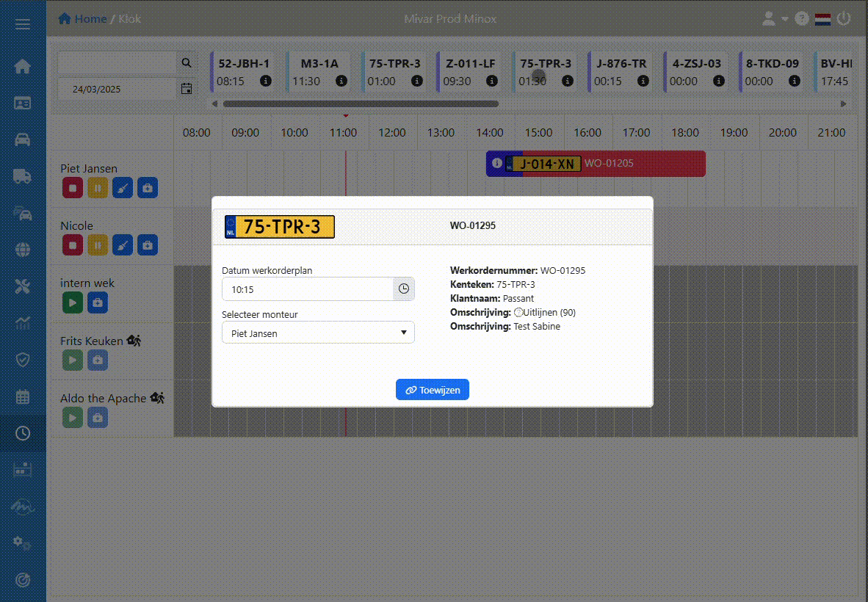This screenshot has width=868, height=602.
Task: View info for license plate 52-JBH-1
Action: (266, 81)
